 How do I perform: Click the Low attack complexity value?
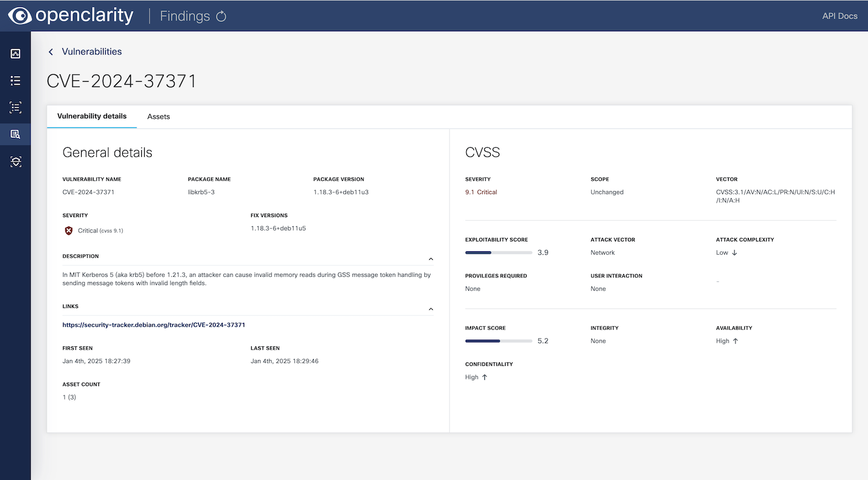pyautogui.click(x=722, y=252)
